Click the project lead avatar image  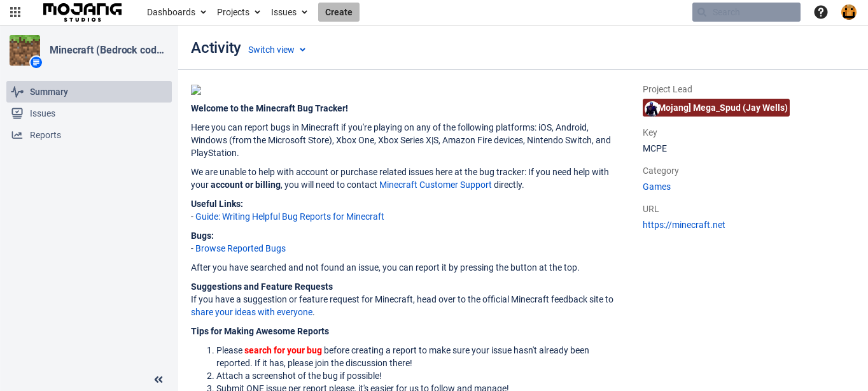[652, 108]
